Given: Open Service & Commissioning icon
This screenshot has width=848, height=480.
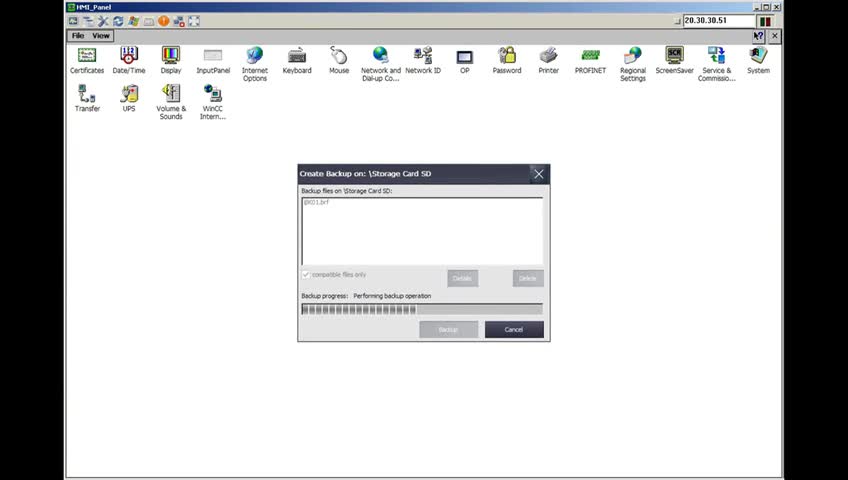Looking at the screenshot, I should (x=716, y=64).
